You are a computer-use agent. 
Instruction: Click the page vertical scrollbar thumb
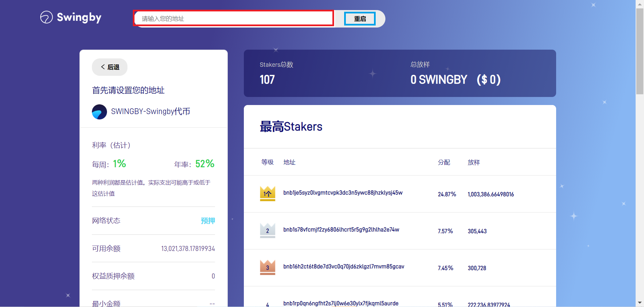point(640,51)
